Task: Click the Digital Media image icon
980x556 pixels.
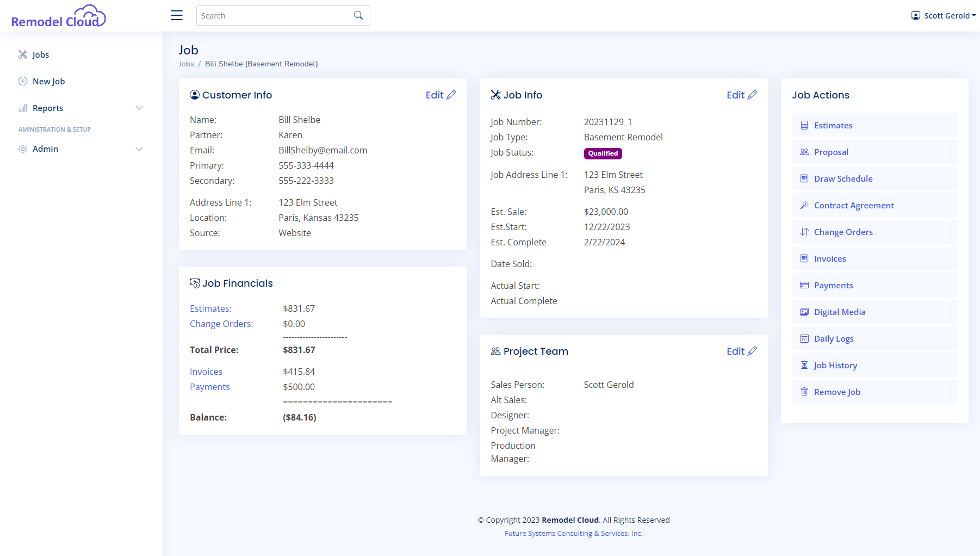Action: pyautogui.click(x=805, y=312)
